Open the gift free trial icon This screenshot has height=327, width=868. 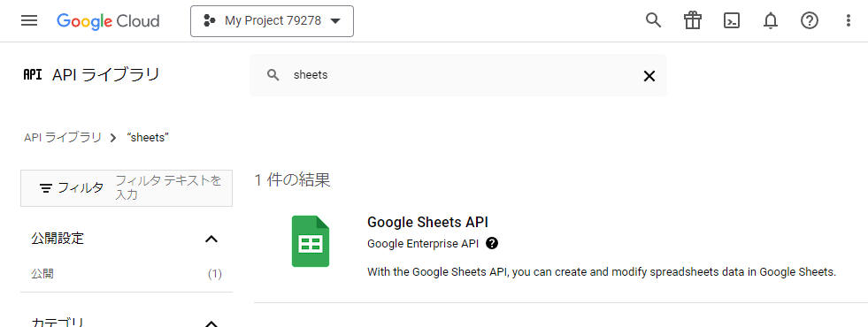pyautogui.click(x=693, y=21)
